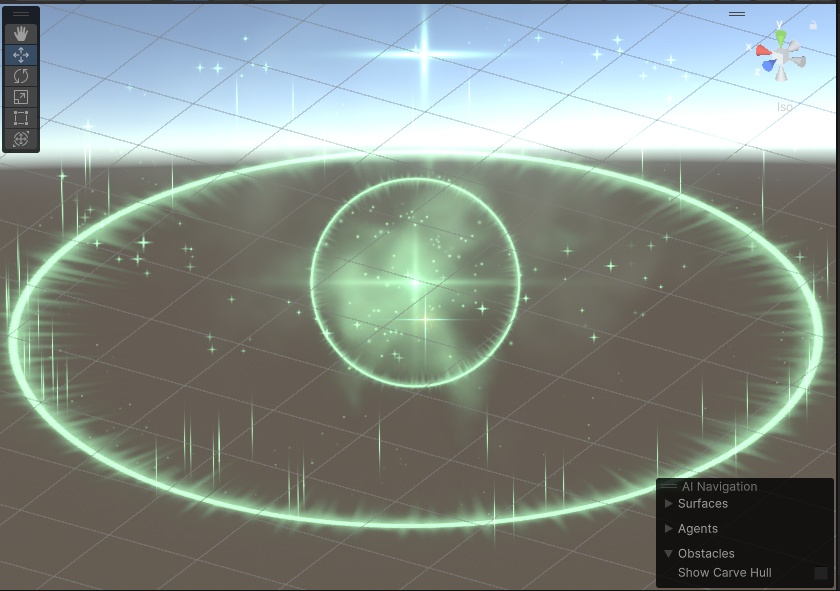
Task: Toggle the rotation lock padlock near the gizmo
Action: (814, 24)
